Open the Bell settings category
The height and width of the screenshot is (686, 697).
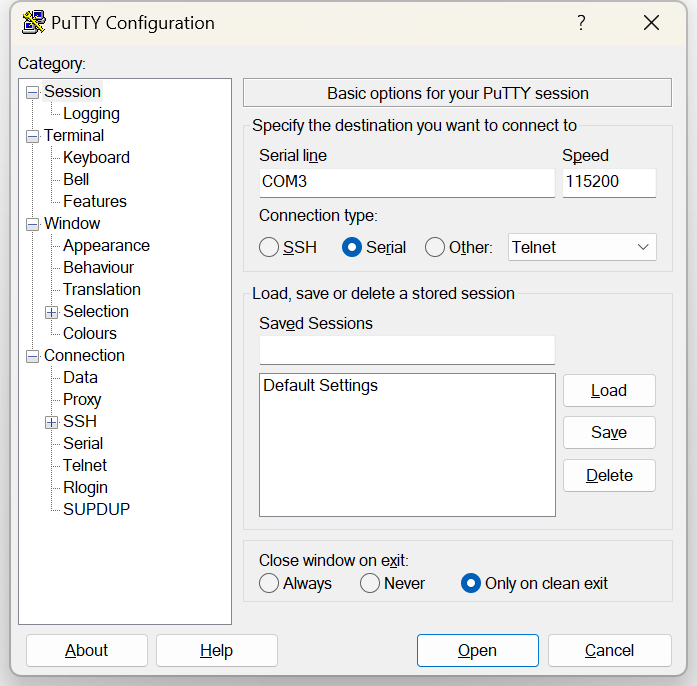76,180
